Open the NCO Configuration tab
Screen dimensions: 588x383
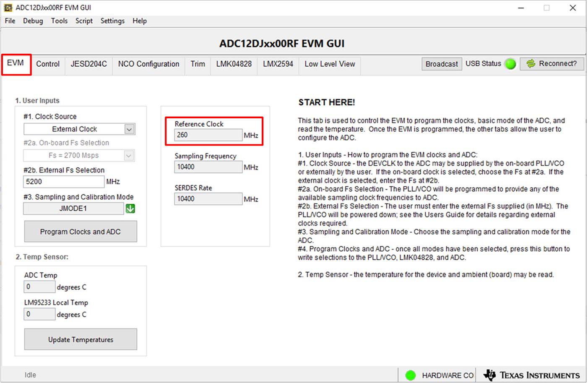coord(148,64)
